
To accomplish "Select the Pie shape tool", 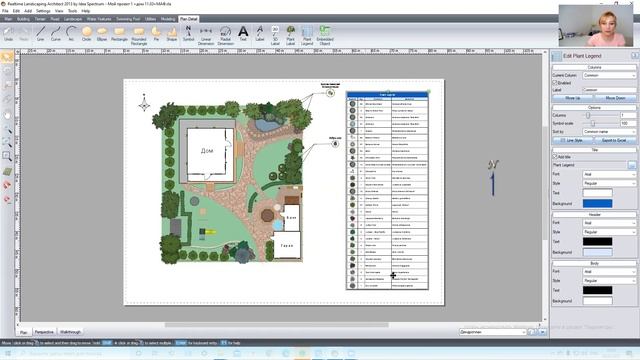I will pos(156,33).
